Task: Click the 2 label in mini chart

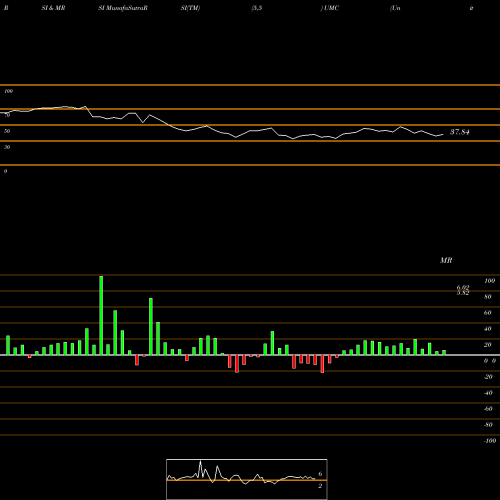Action: tap(320, 486)
